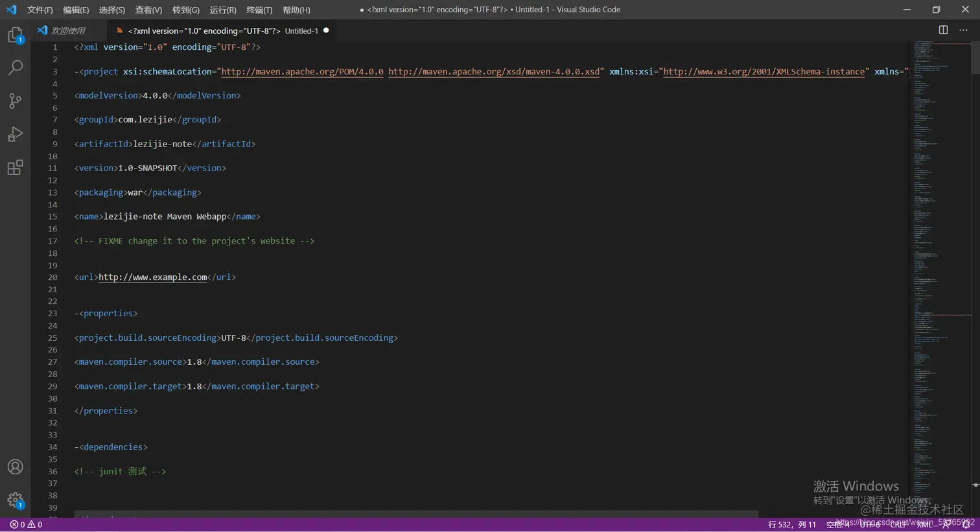The image size is (980, 532).
Task: Change language mode via XML status item
Action: (x=925, y=524)
